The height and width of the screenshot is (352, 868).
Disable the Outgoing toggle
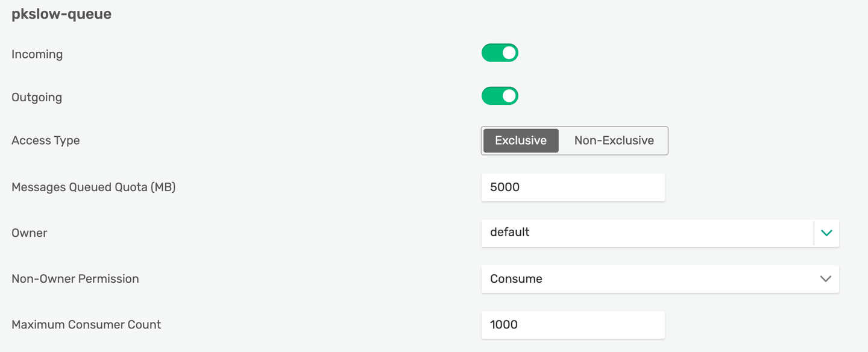click(x=500, y=95)
